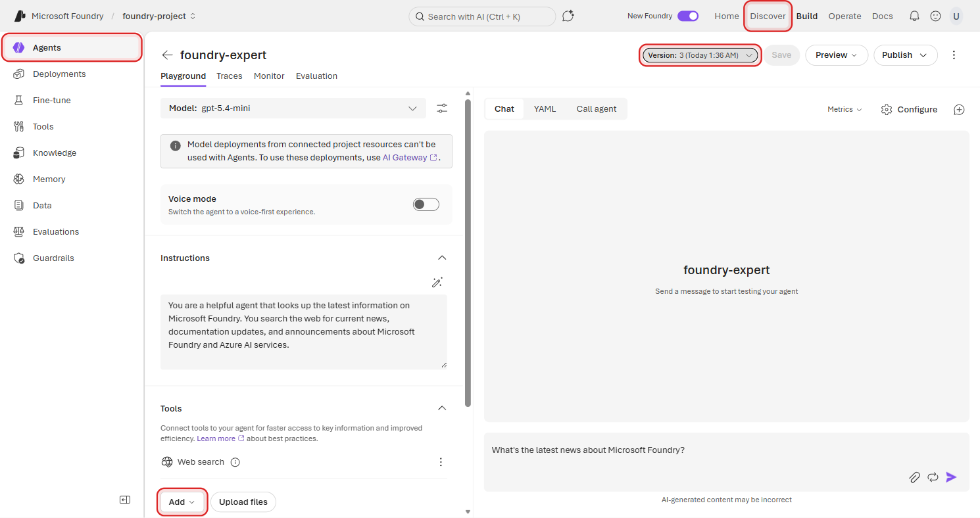Image resolution: width=980 pixels, height=518 pixels.
Task: Open the AI Gateway link
Action: 410,158
